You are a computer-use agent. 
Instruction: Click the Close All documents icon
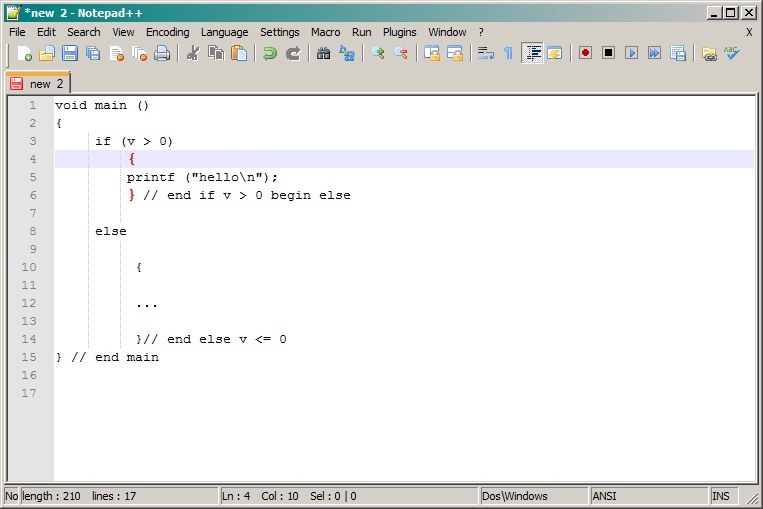tap(140, 53)
